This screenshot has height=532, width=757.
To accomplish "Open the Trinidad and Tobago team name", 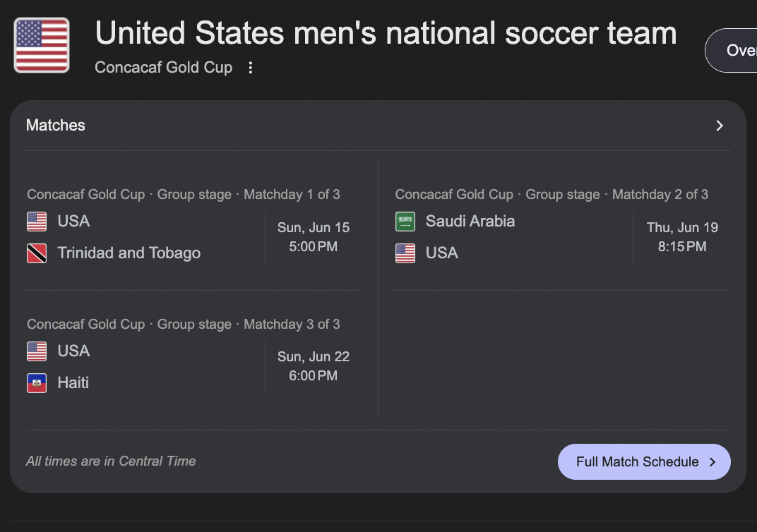I will [129, 253].
